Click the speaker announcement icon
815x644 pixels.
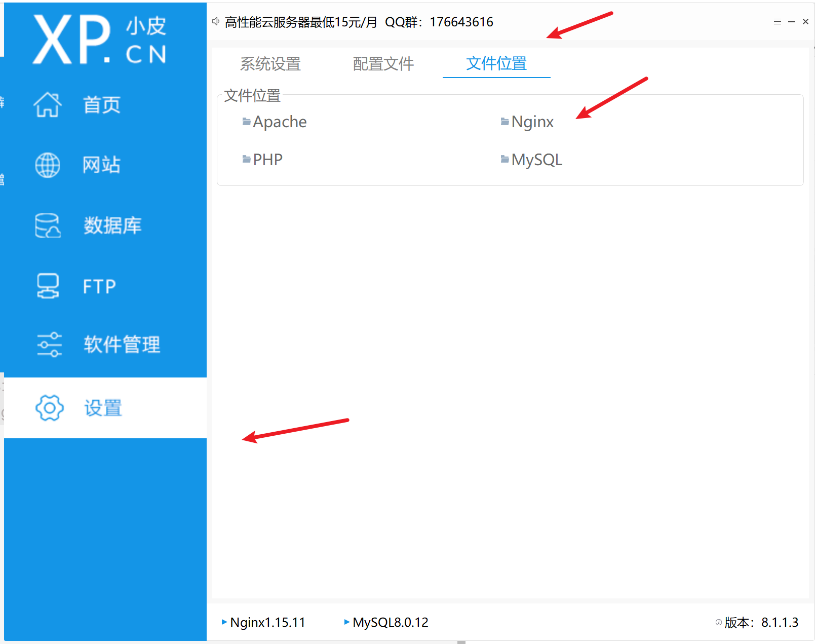(x=216, y=22)
